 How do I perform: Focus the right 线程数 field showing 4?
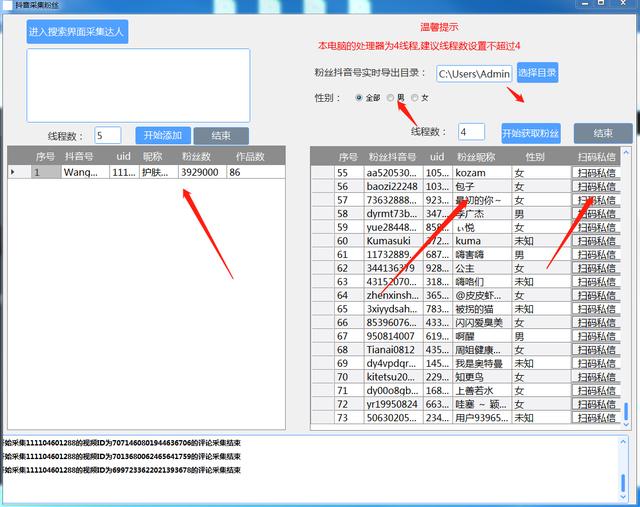[471, 132]
